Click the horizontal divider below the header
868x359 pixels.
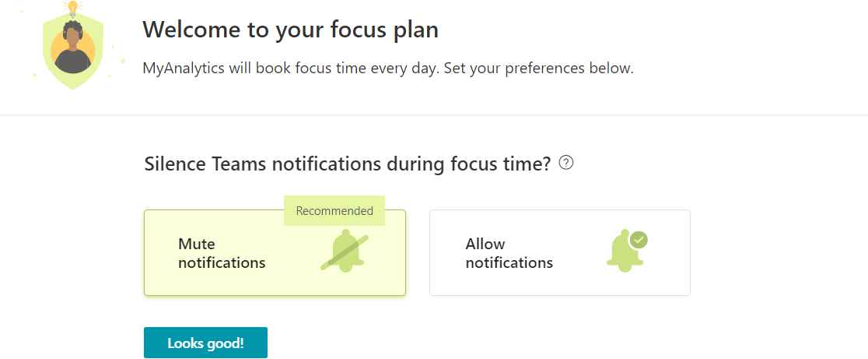[x=434, y=115]
